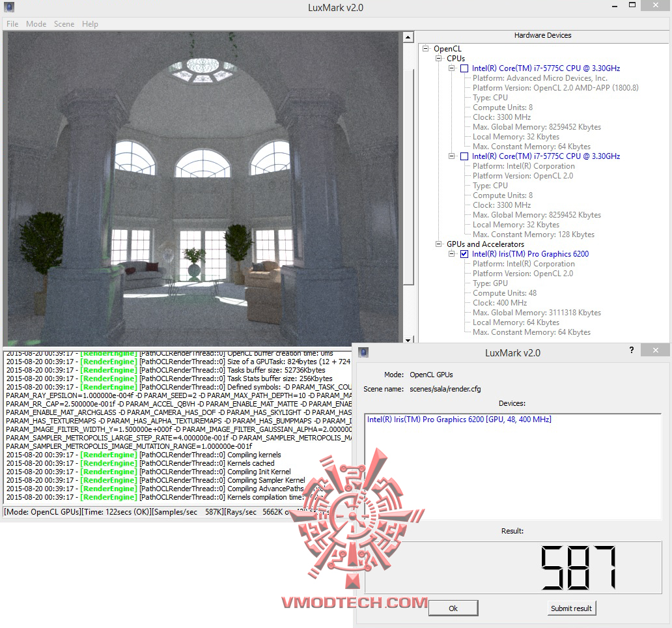Select 'Clock: 400 MHz' row
672x628 pixels.
coord(499,303)
